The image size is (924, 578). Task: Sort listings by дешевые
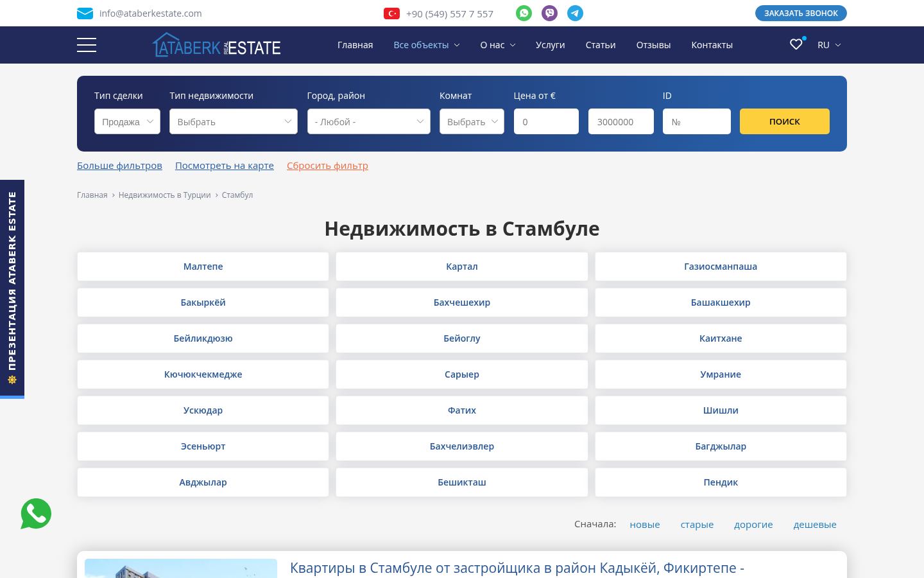point(815,525)
